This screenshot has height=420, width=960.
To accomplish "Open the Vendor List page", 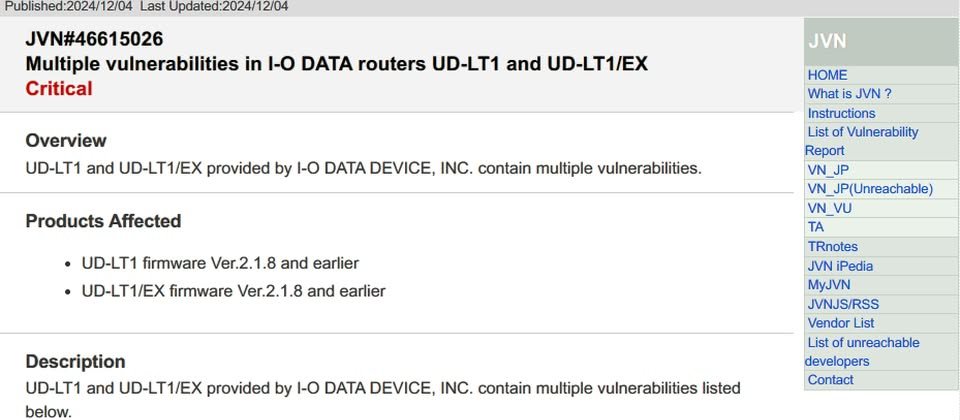I will click(841, 323).
